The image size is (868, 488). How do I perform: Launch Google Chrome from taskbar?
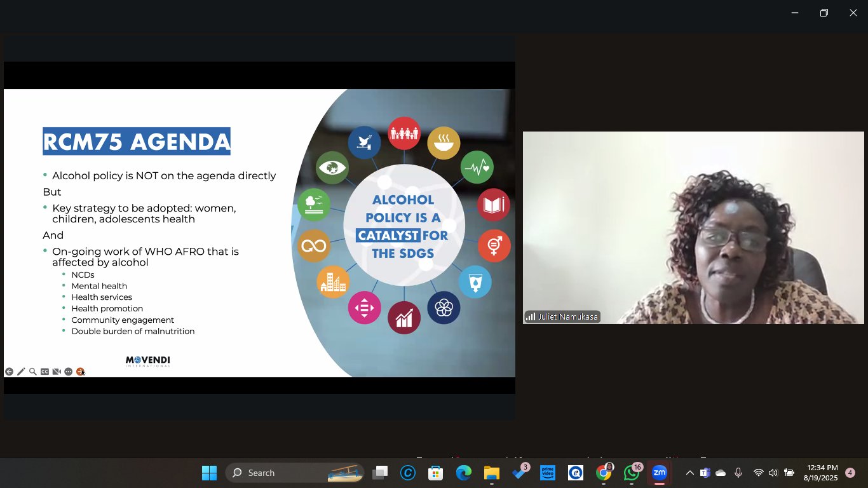tap(603, 473)
